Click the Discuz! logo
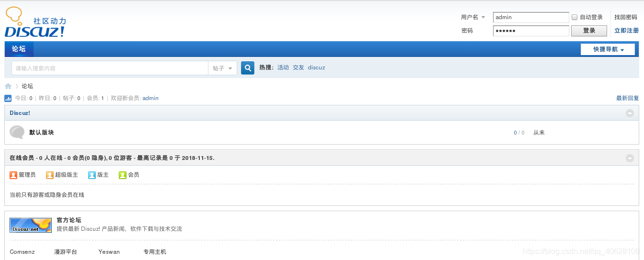644x260 pixels. click(35, 23)
